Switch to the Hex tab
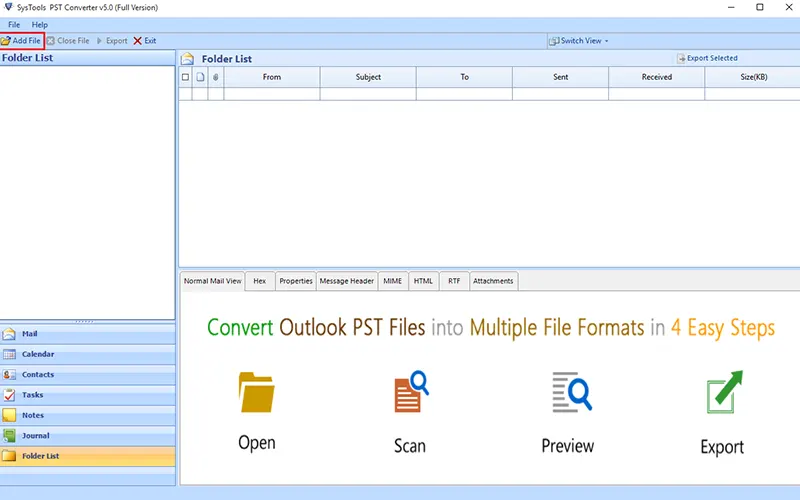The width and height of the screenshot is (800, 500). tap(260, 281)
